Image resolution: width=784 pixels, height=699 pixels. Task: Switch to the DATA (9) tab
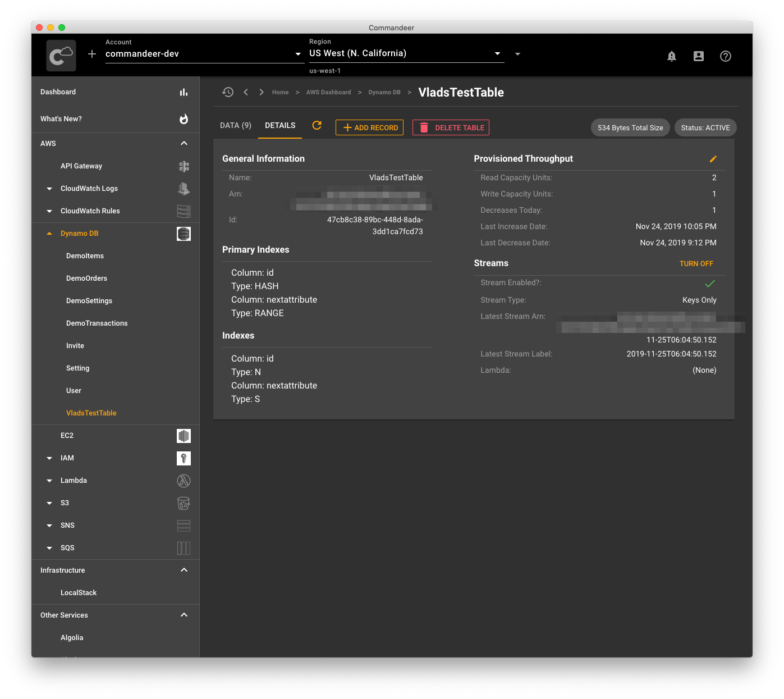[x=236, y=126]
